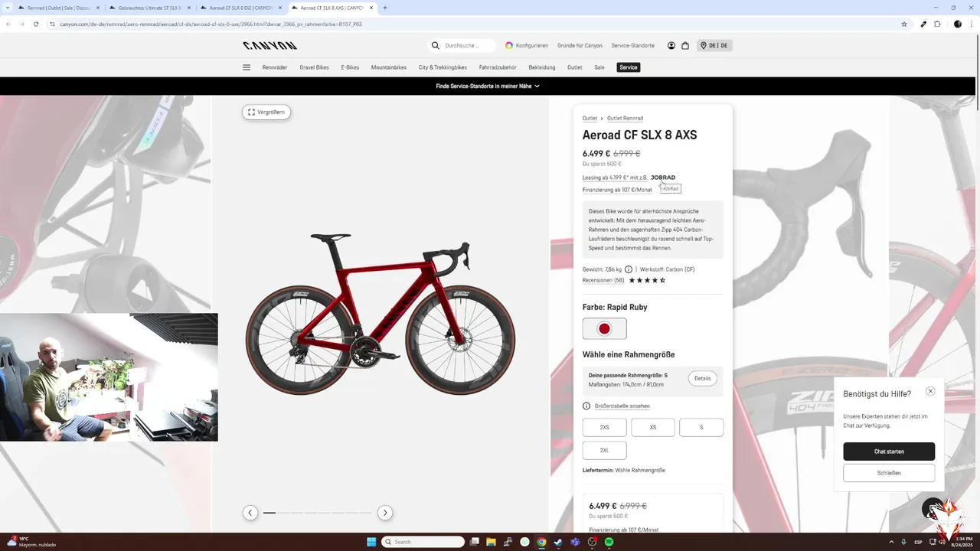Click frame size Details button
The height and width of the screenshot is (551, 980).
pyautogui.click(x=703, y=378)
